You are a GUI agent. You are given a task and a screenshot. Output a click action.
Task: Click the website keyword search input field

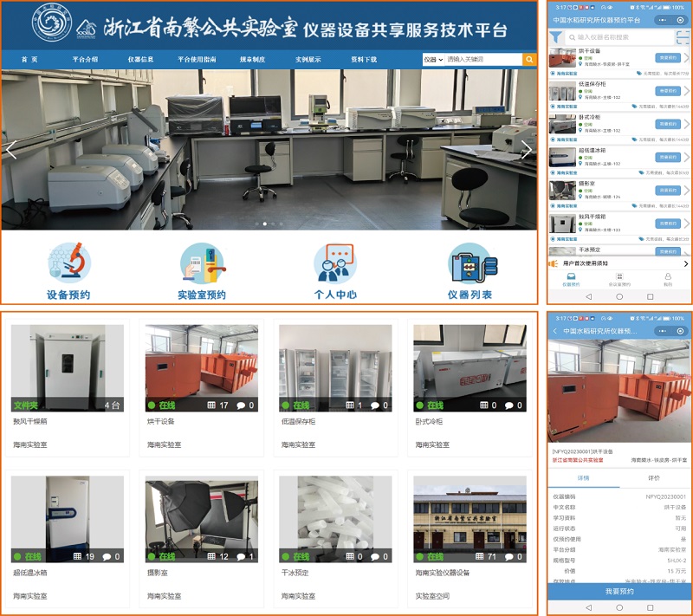tap(483, 59)
